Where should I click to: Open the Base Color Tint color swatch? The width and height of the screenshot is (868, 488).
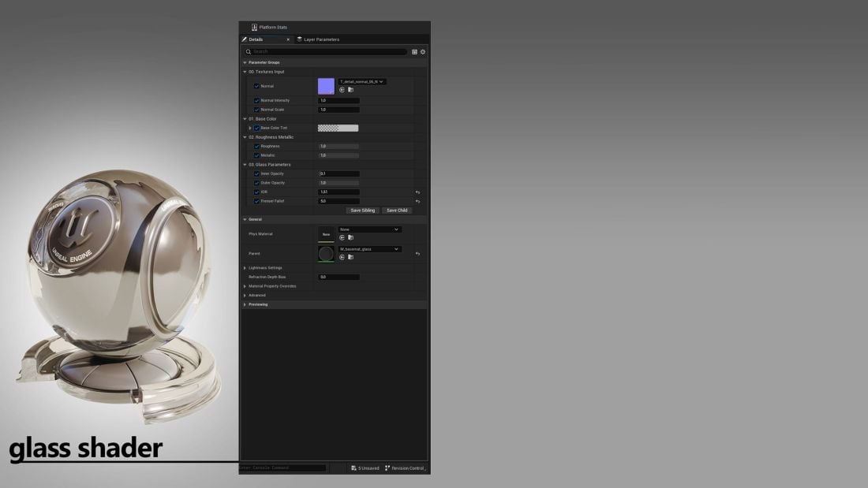(339, 128)
